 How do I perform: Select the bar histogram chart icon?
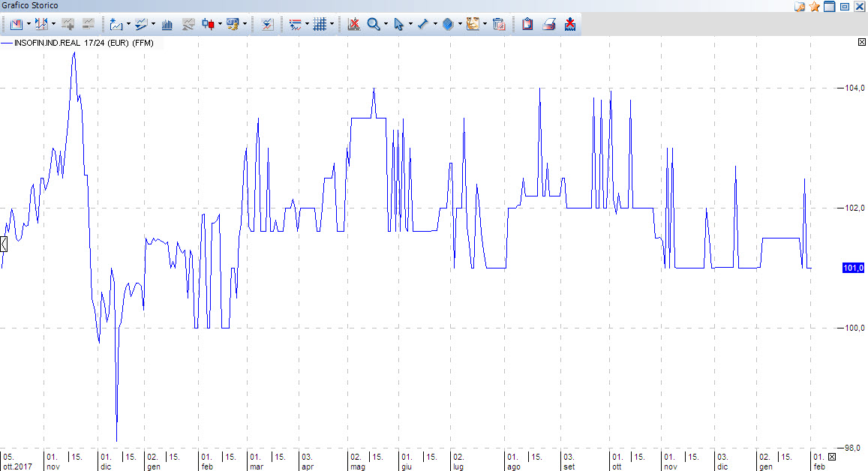pyautogui.click(x=167, y=24)
